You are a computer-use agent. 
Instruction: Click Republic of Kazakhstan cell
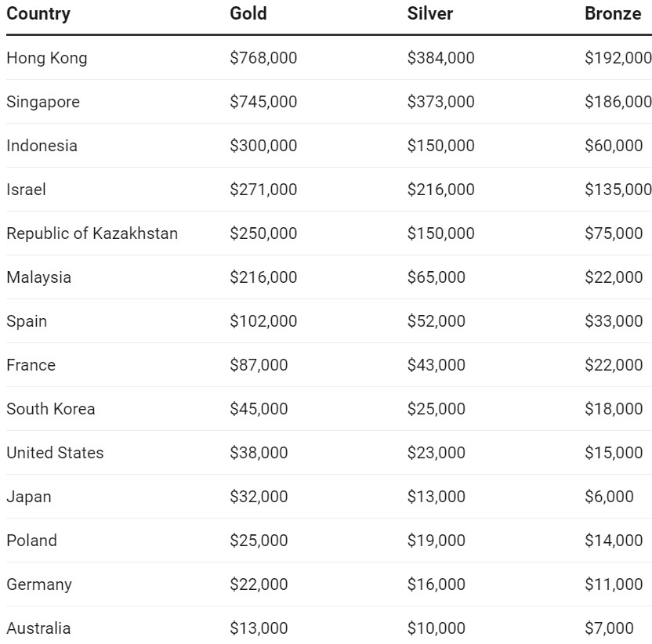tap(92, 233)
